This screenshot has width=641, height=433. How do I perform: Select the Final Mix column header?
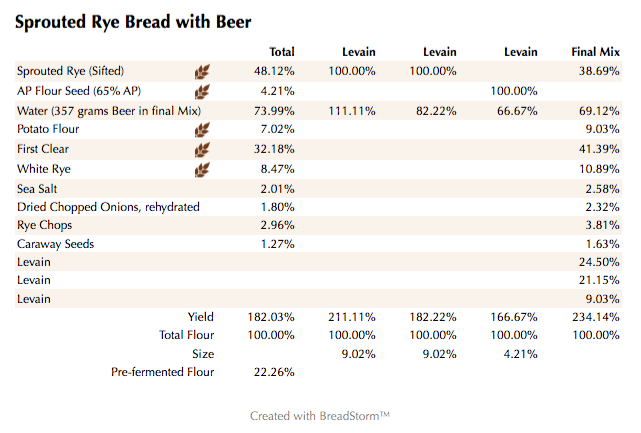595,52
